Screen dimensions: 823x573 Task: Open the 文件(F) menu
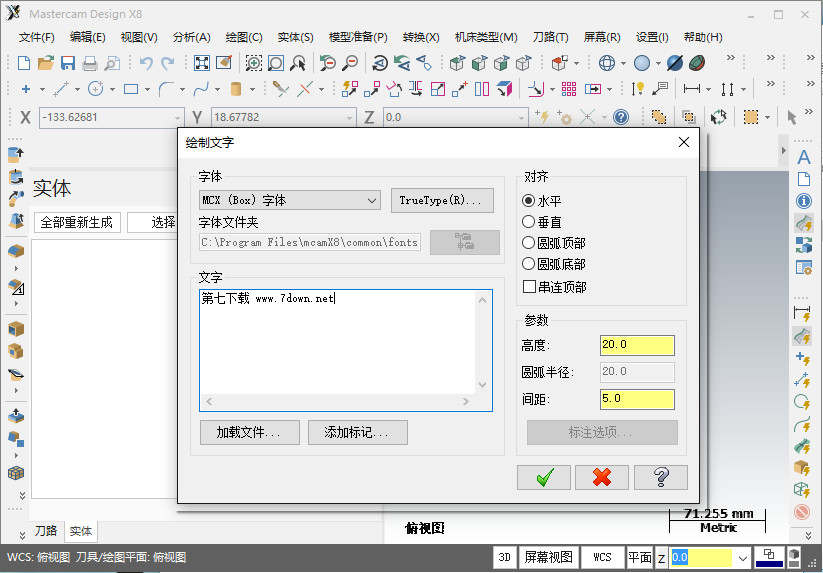[36, 37]
